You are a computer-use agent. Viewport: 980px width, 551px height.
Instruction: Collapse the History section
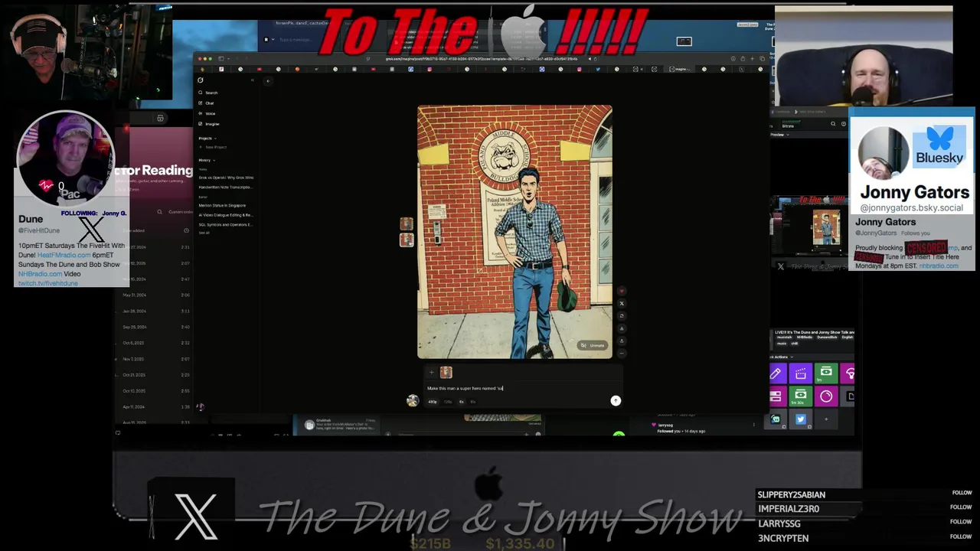(206, 160)
